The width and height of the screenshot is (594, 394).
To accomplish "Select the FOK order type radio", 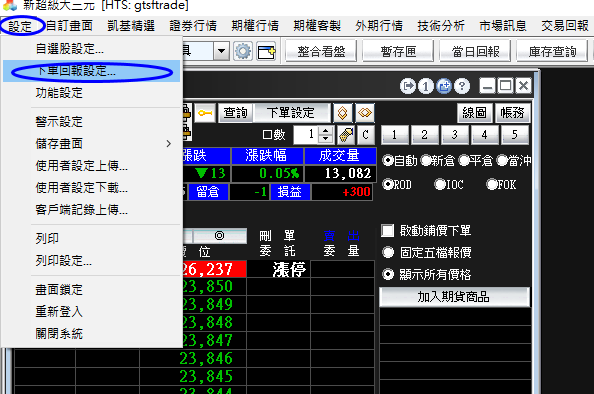I will pyautogui.click(x=492, y=184).
